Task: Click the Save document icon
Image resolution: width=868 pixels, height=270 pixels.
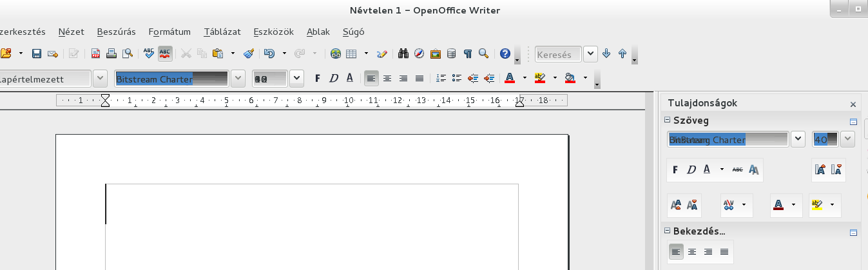Action: (37, 54)
